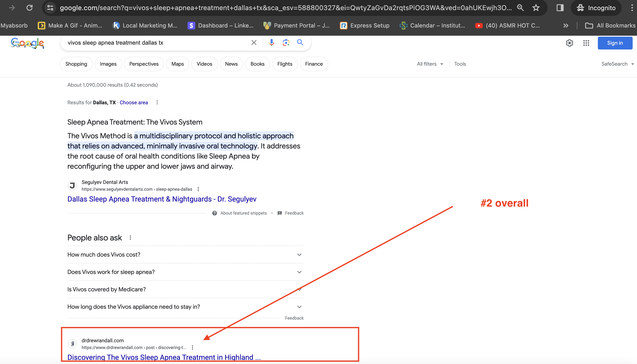
Task: Click the address bar URL
Action: coord(285,8)
